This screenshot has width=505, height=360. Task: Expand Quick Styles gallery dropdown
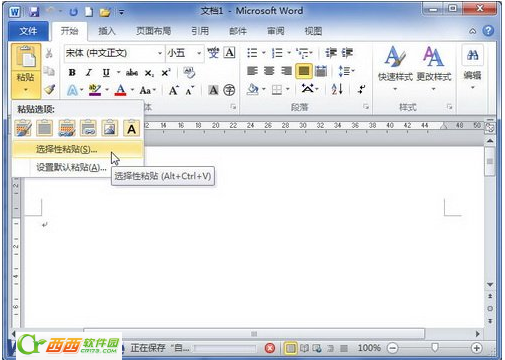[395, 89]
